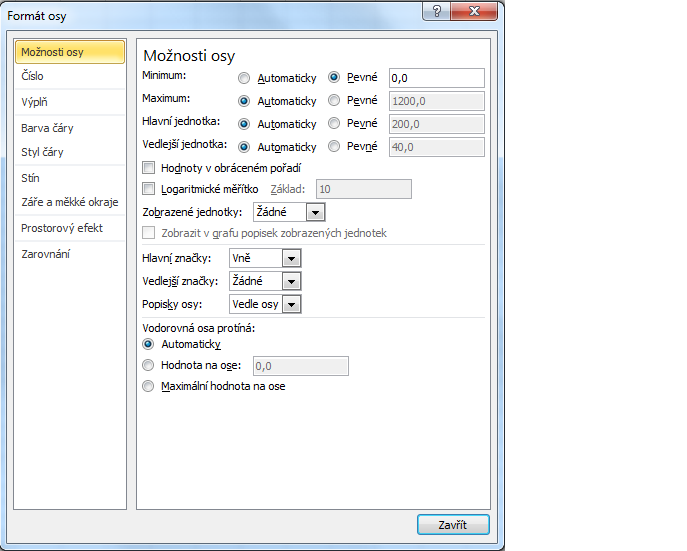Go to Barva čáry settings
Image resolution: width=687 pixels, height=551 pixels.
coord(47,128)
